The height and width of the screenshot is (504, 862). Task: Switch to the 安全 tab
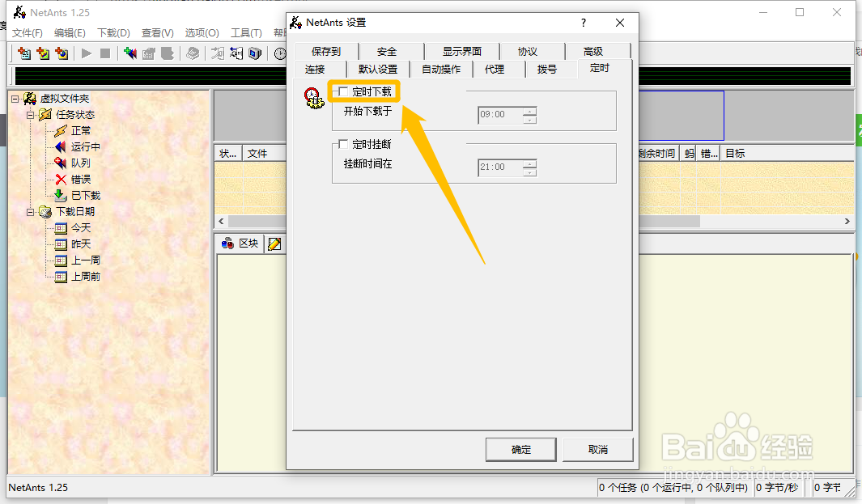[386, 51]
